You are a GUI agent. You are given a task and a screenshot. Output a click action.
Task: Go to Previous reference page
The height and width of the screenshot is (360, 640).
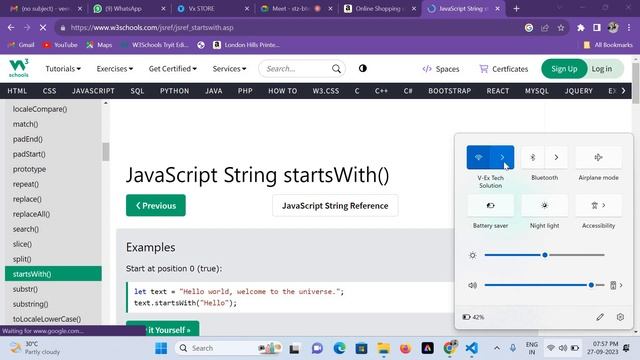coord(156,205)
